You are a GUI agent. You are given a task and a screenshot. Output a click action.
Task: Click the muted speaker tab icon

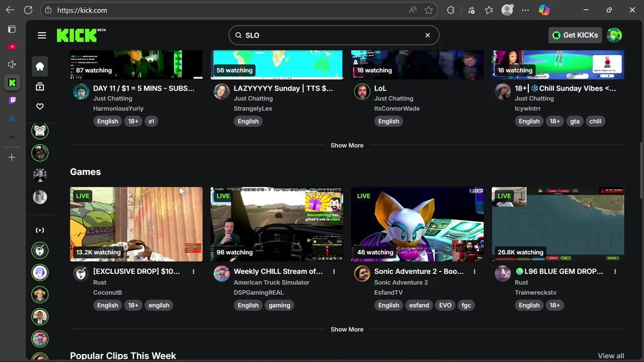pyautogui.click(x=12, y=64)
